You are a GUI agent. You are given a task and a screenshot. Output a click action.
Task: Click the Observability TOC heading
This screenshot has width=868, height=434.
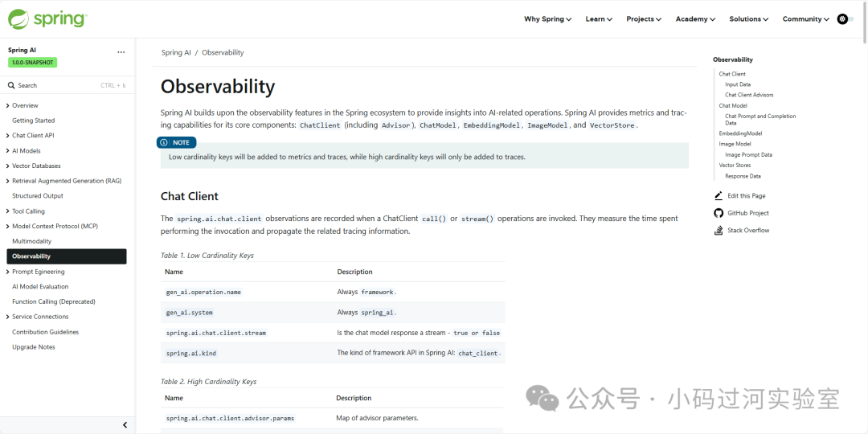[733, 59]
